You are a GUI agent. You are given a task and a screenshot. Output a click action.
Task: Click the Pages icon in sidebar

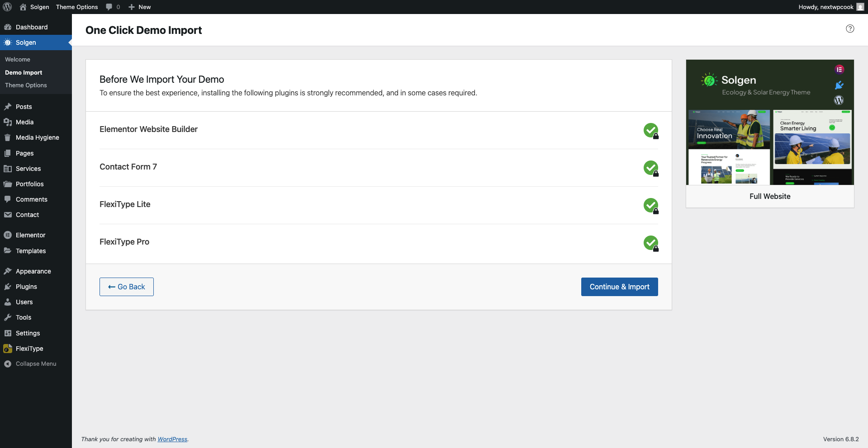tap(8, 153)
